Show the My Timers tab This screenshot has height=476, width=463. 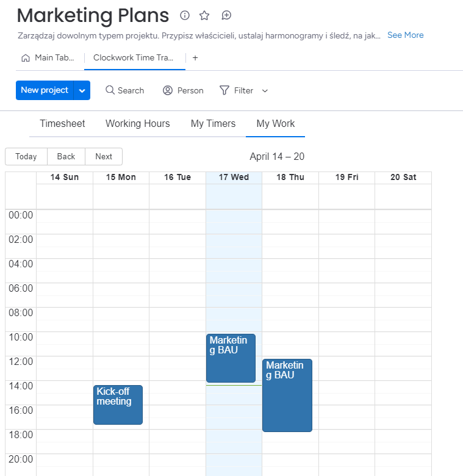pyautogui.click(x=213, y=123)
